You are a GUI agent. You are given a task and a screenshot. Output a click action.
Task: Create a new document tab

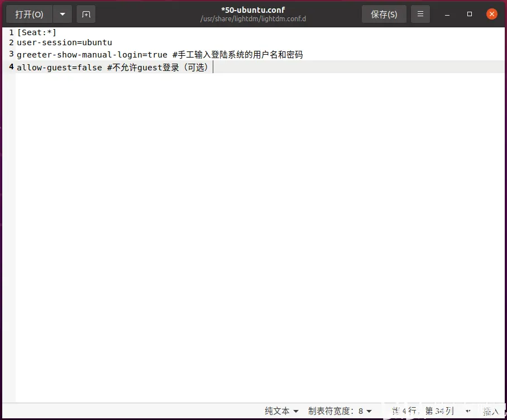(x=85, y=13)
